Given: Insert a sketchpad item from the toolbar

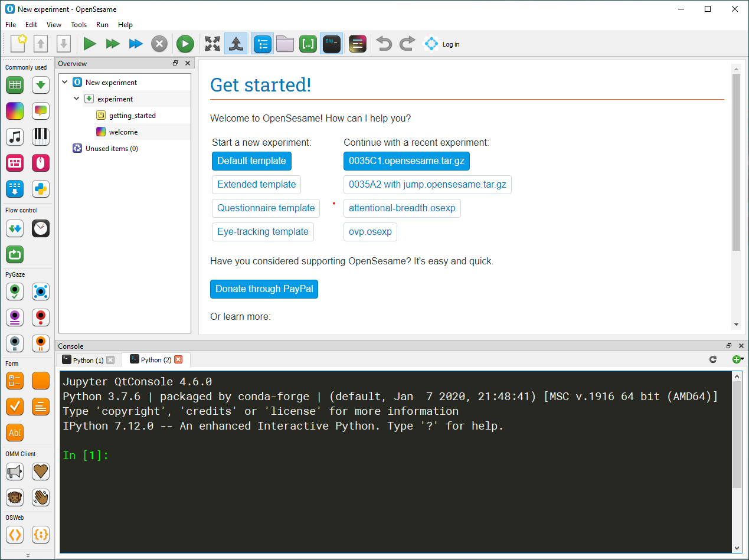Looking at the screenshot, I should coord(15,111).
